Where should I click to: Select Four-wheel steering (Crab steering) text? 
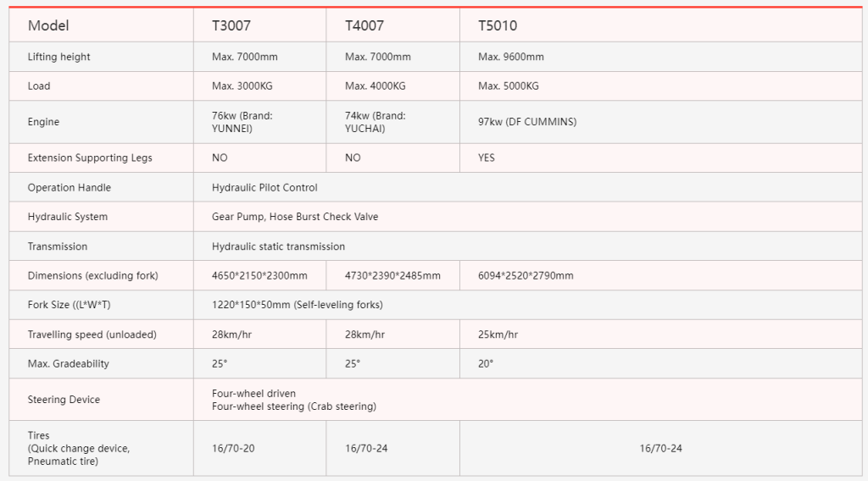293,406
